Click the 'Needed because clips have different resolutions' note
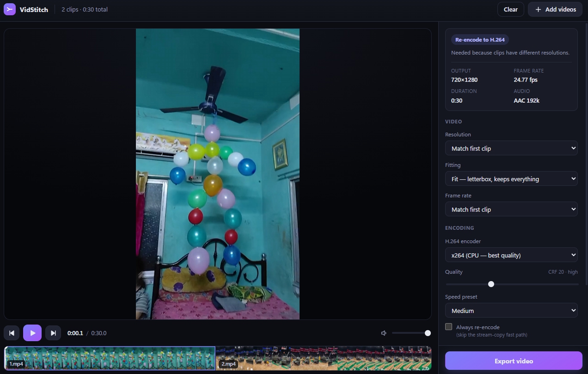This screenshot has height=374, width=588. point(510,53)
